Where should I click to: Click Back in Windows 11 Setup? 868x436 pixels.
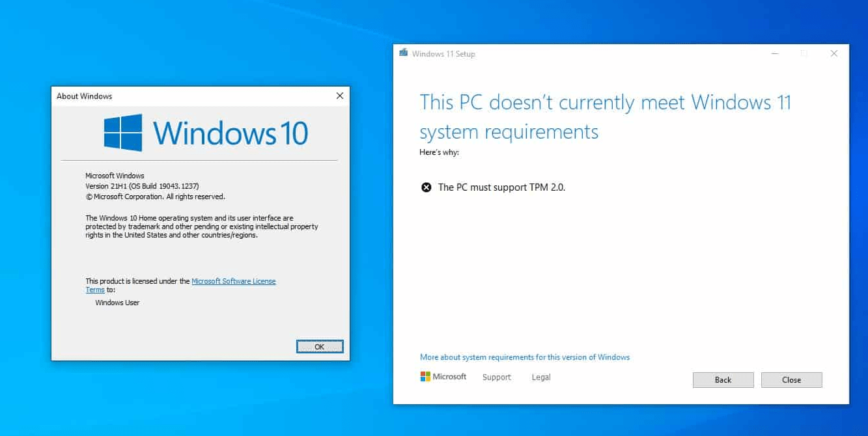[723, 380]
